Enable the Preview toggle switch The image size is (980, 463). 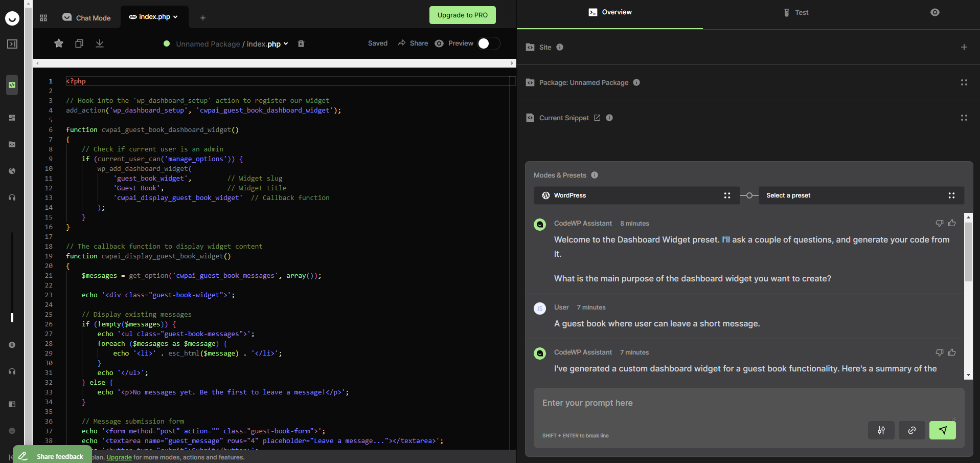(488, 43)
